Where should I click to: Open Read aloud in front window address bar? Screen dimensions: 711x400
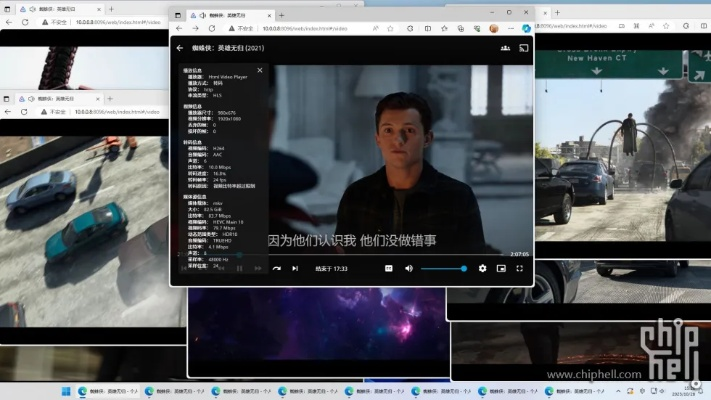coord(375,28)
